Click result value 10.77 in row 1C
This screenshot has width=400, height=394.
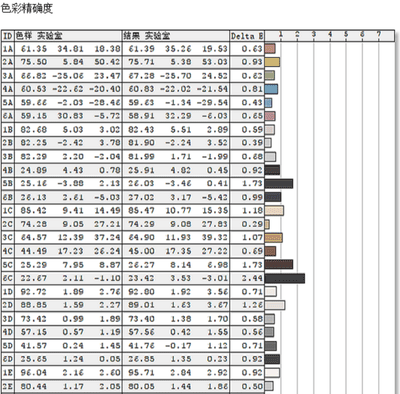coord(178,211)
